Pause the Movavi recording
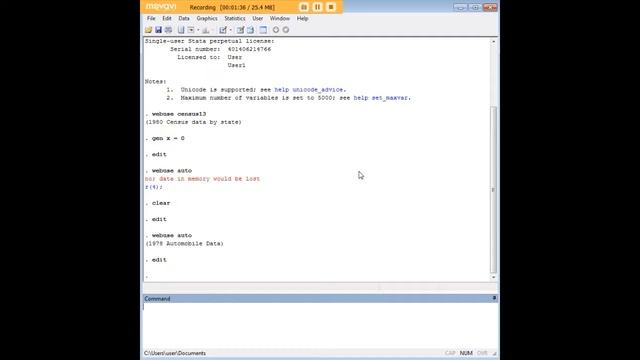 coord(317,7)
